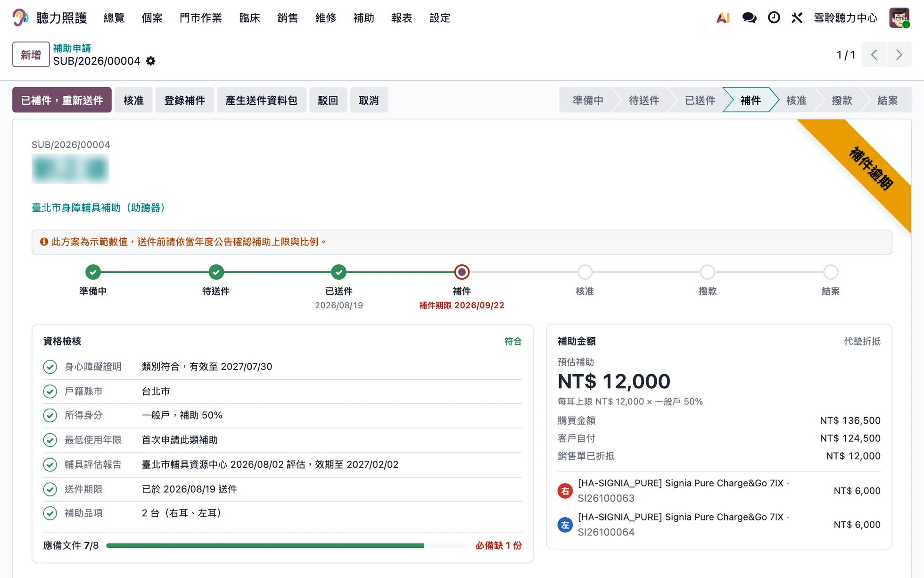Click 產生送件資料包 button
The image size is (924, 578).
point(261,100)
